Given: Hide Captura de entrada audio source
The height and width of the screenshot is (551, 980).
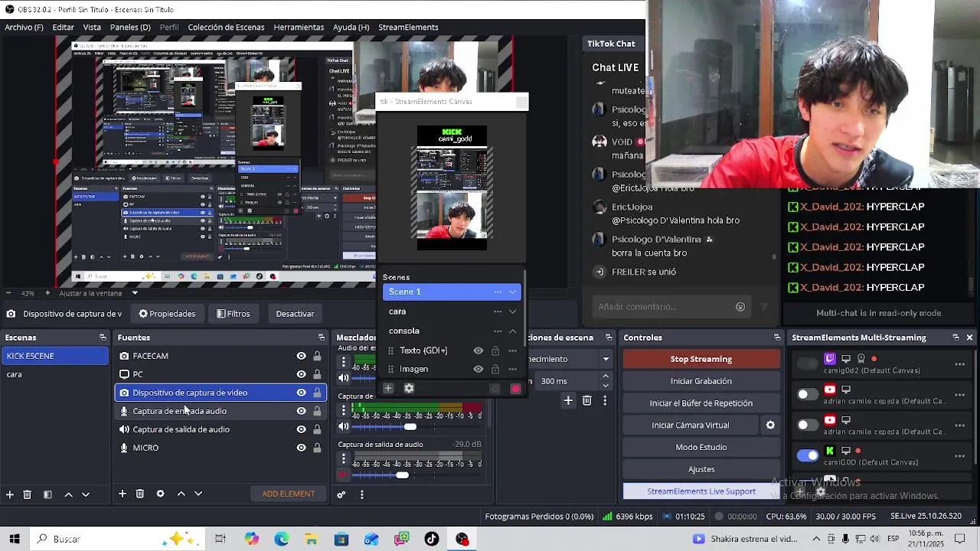Looking at the screenshot, I should 301,411.
